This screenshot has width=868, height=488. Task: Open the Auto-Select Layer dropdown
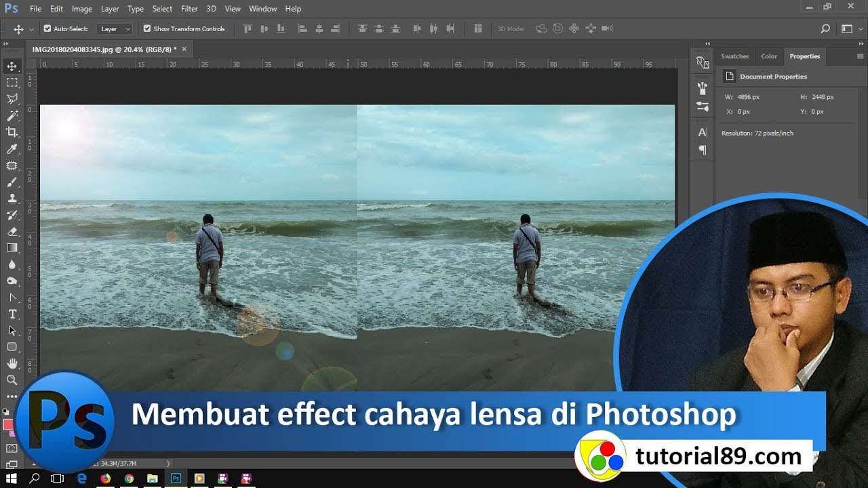[115, 29]
